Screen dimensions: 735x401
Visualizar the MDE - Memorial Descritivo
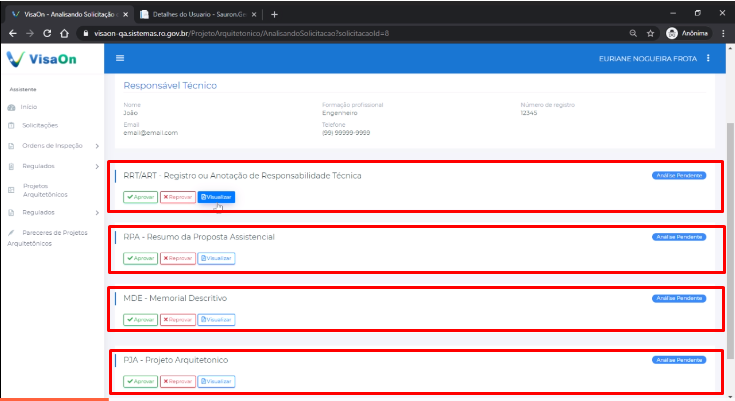[216, 320]
